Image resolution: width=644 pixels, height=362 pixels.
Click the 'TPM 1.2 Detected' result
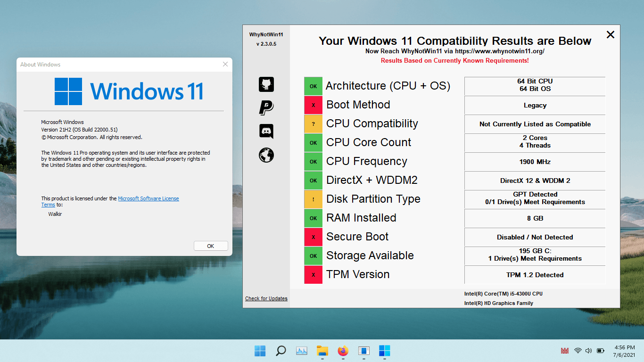[535, 275]
